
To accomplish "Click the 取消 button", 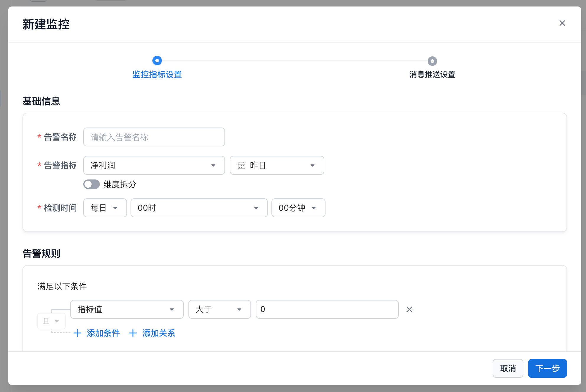I will click(508, 368).
